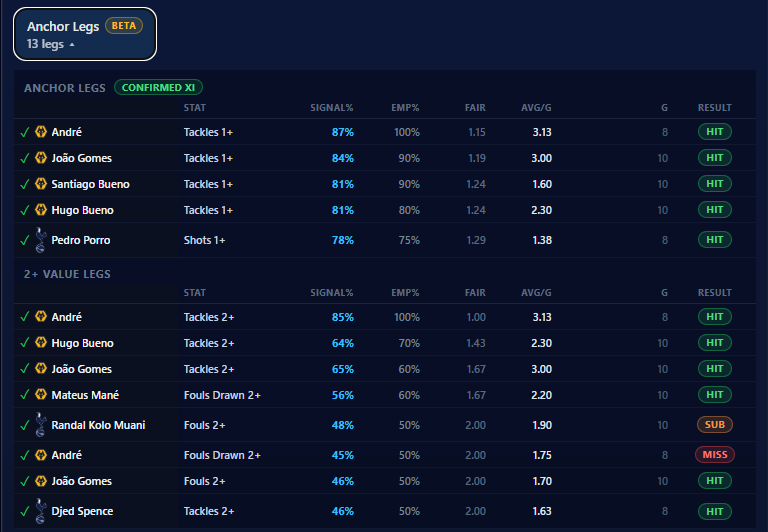Click the HIT badge for Djed Spence

point(715,511)
